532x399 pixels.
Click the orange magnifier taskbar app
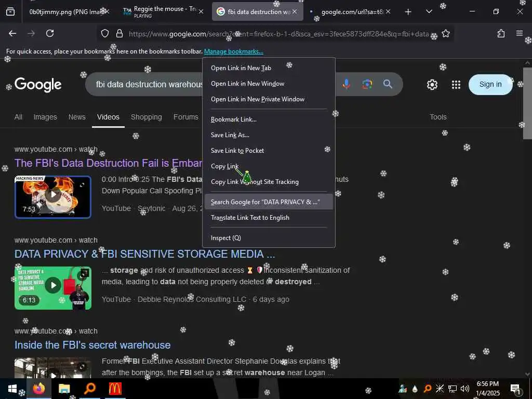coord(89,389)
